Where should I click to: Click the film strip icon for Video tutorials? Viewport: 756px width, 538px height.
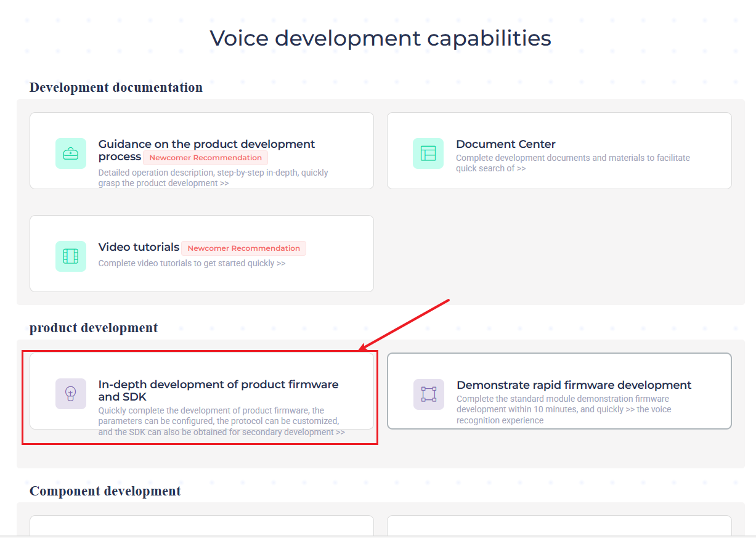point(71,256)
